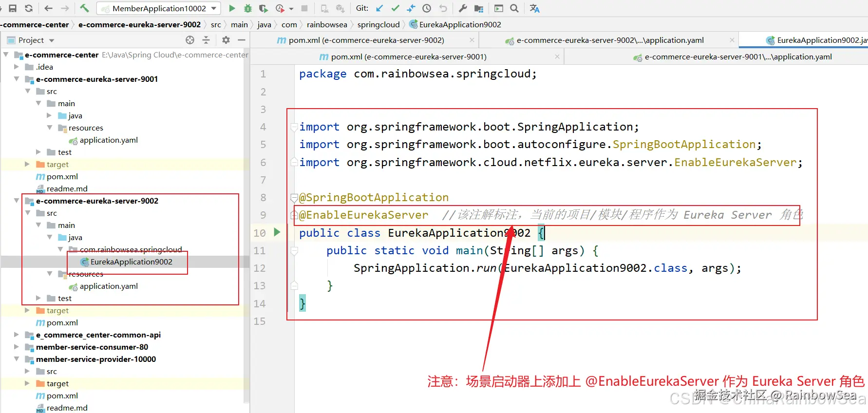Screen dimensions: 868x413
Task: Click the EurekaApplication9002 breadcrumb
Action: click(455, 24)
